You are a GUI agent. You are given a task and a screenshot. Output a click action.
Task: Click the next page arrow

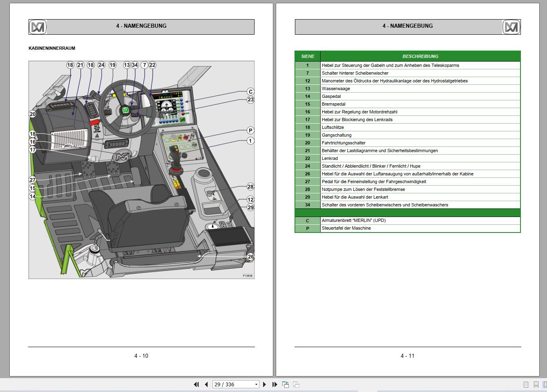click(264, 384)
